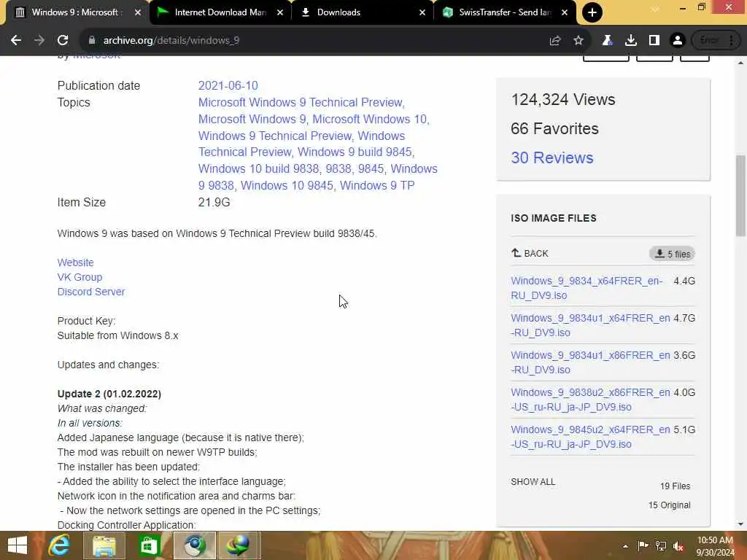
Task: Switch to the Windows 9 : Microsoft tab
Action: pos(76,12)
